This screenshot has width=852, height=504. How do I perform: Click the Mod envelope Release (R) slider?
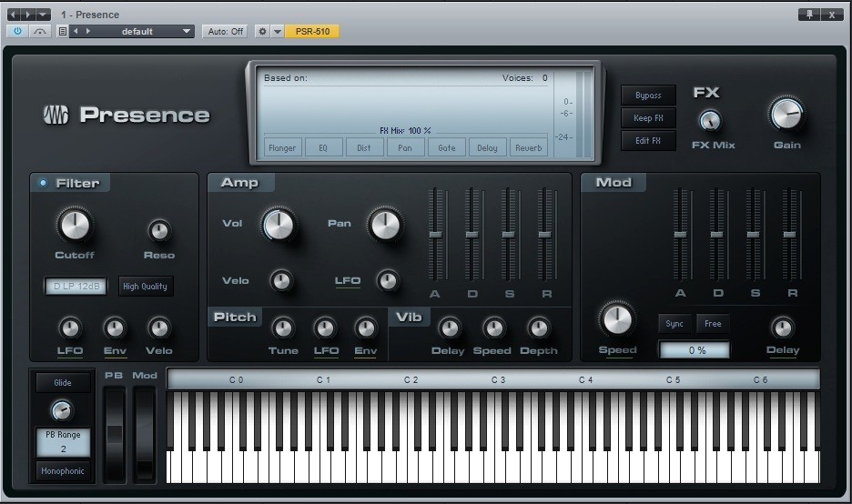tap(789, 235)
